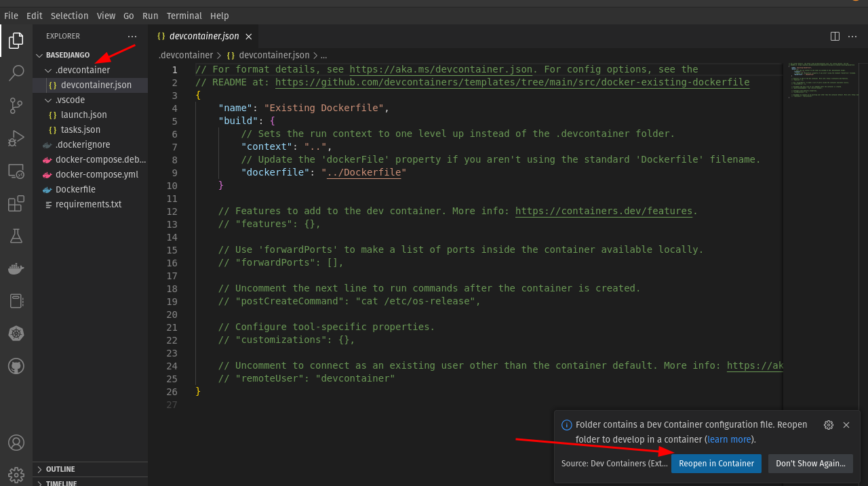This screenshot has width=868, height=486.
Task: Open tasks.json in the file tree
Action: pyautogui.click(x=90, y=129)
